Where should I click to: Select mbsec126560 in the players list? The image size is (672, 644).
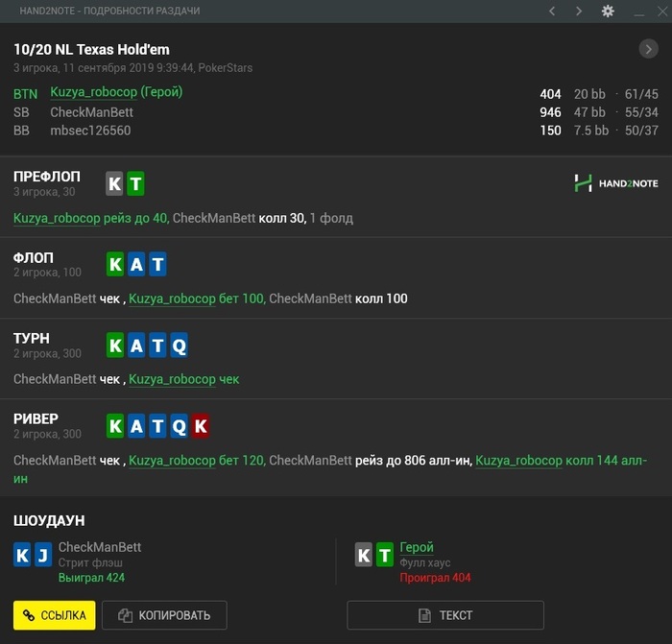90,131
